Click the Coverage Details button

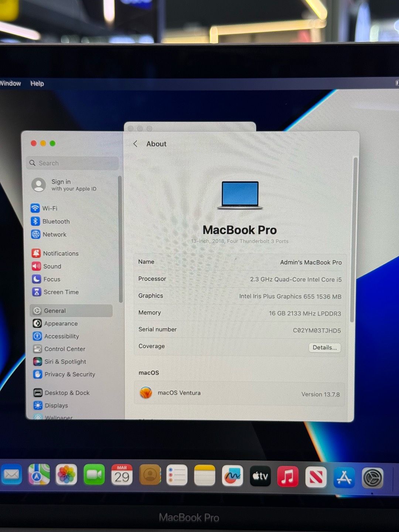pyautogui.click(x=324, y=348)
